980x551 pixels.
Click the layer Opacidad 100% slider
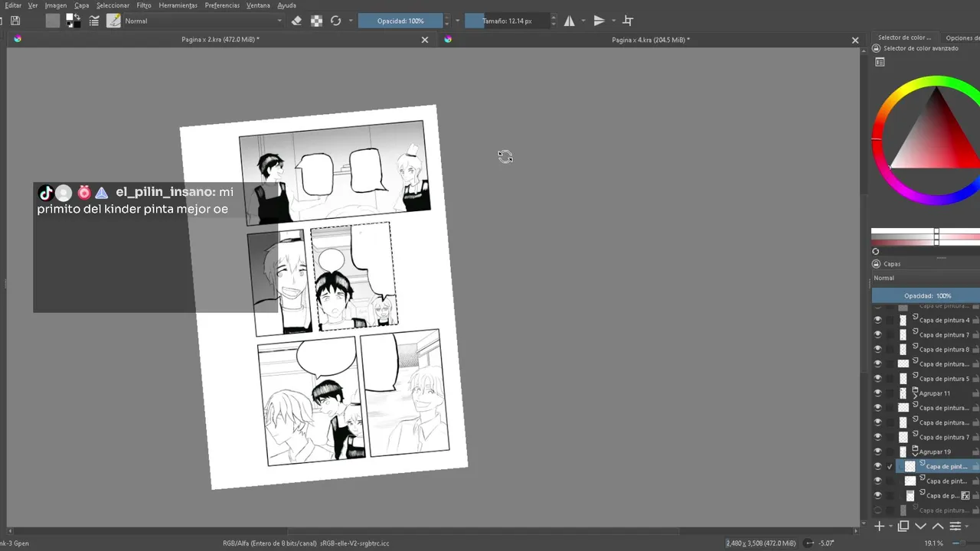click(926, 295)
